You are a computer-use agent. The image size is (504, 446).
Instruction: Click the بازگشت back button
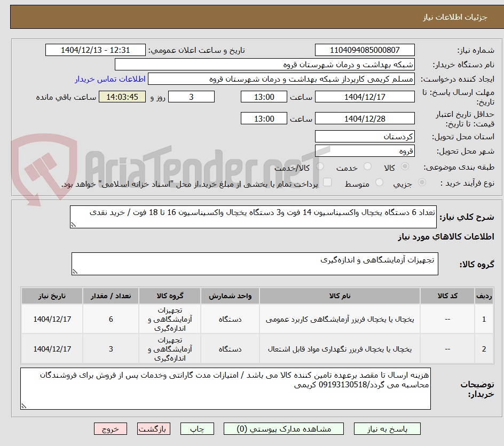(x=154, y=428)
